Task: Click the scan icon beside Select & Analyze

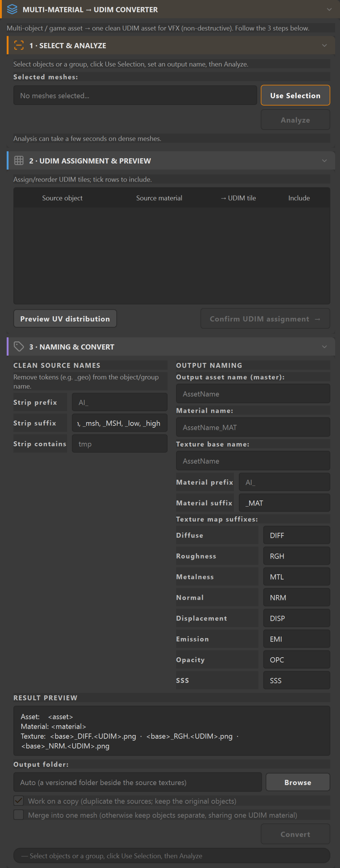Action: [19, 45]
